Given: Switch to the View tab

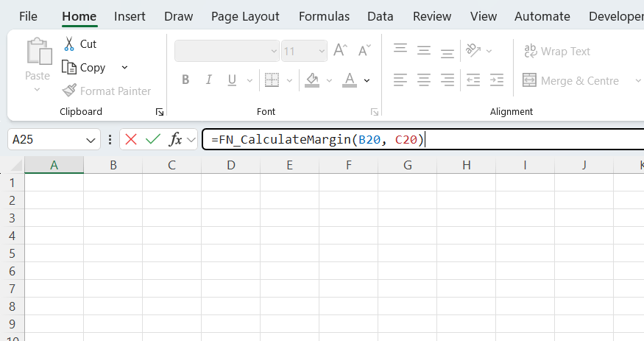Looking at the screenshot, I should [x=484, y=16].
